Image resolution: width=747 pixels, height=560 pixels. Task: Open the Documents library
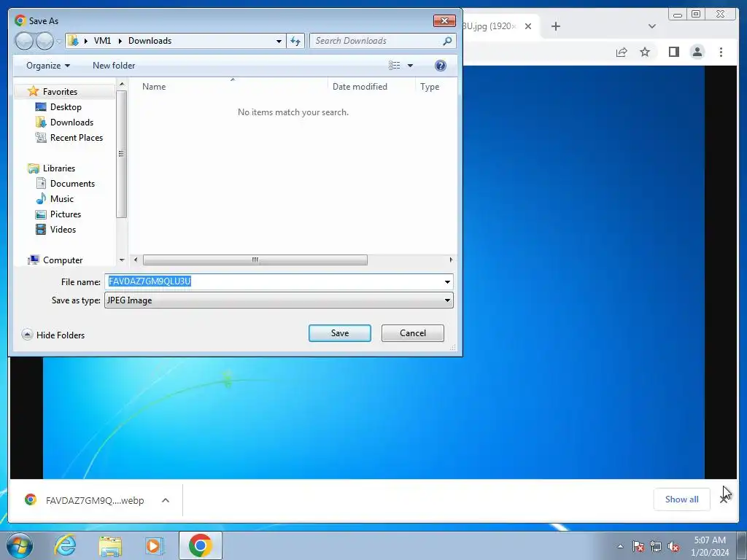(x=72, y=183)
